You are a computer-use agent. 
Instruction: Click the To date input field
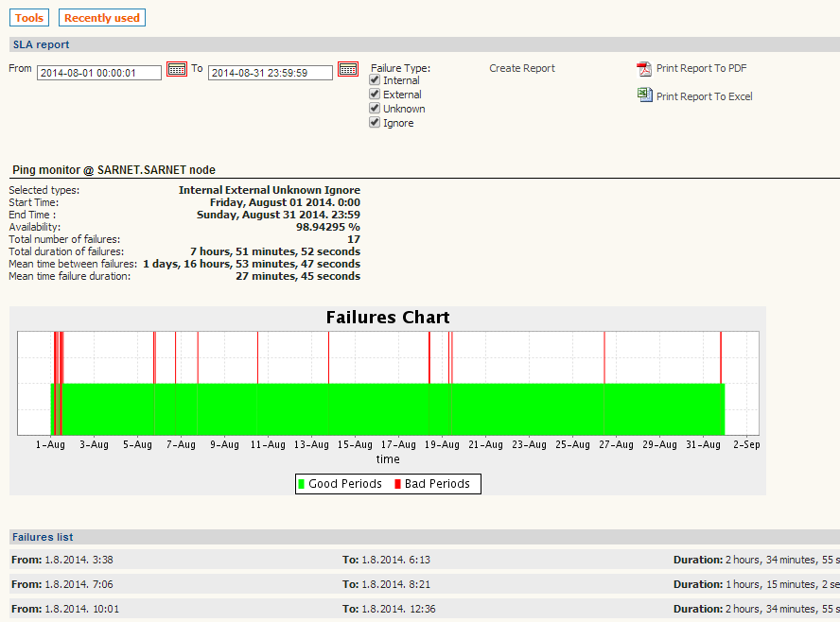(x=271, y=73)
